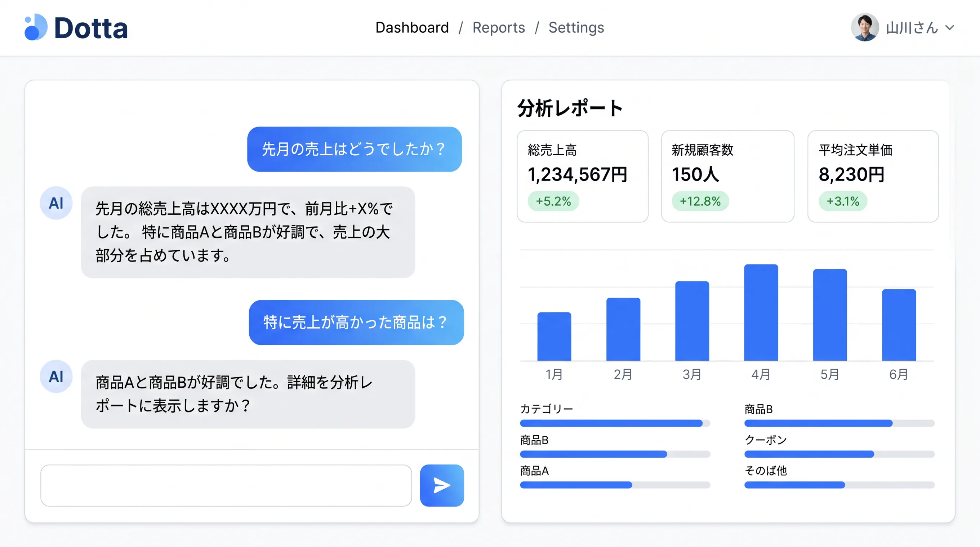Click the 1,234,567円 total sales value
Viewport: 980px width, 547px height.
pyautogui.click(x=578, y=175)
